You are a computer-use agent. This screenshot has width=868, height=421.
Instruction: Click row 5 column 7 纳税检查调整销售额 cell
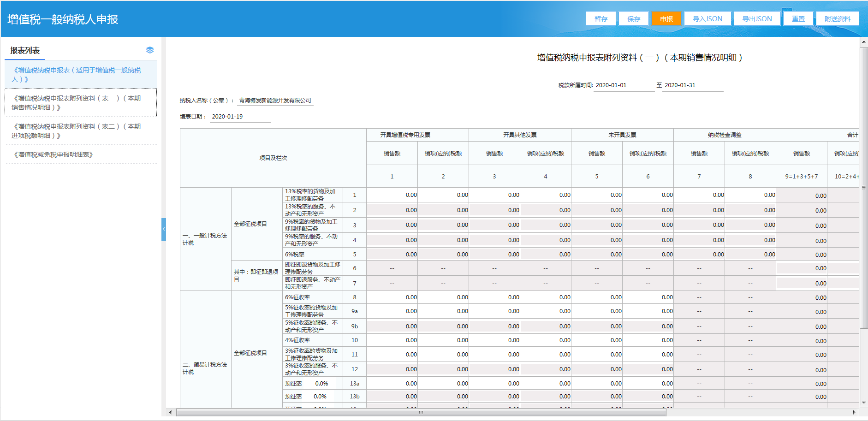point(699,255)
